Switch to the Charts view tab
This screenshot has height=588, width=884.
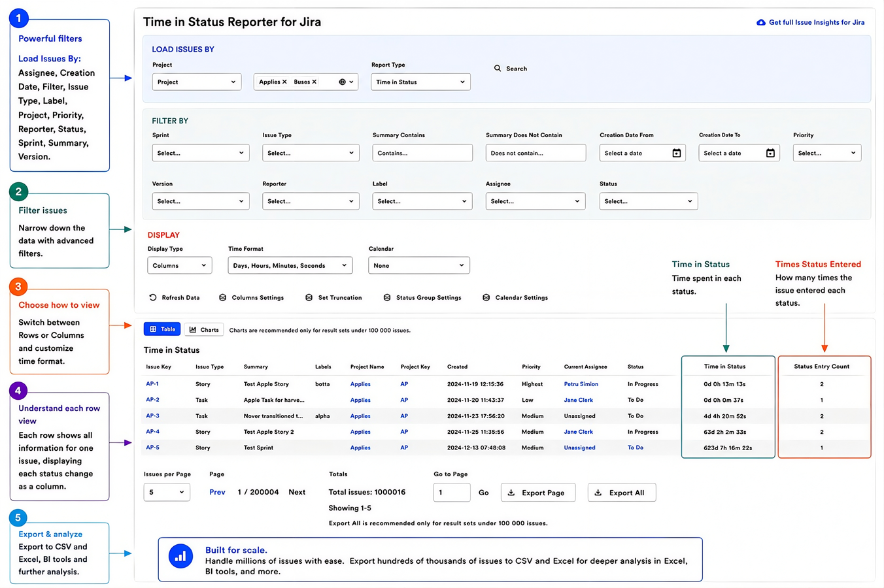[204, 329]
